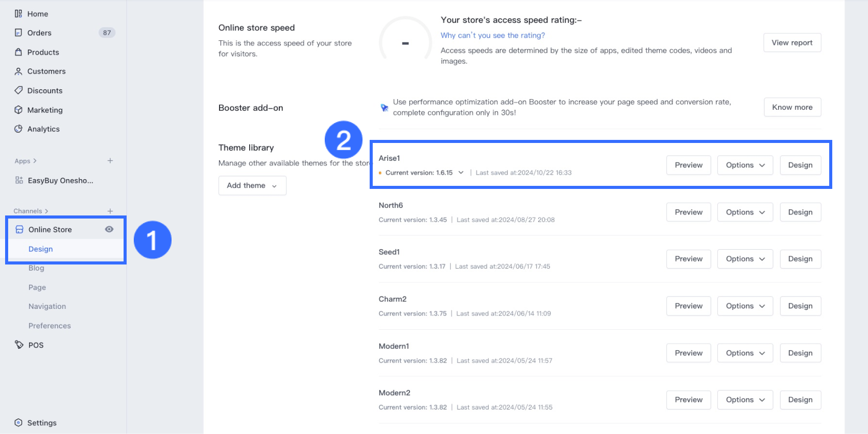Image resolution: width=868 pixels, height=434 pixels.
Task: Go to Home in sidebar
Action: pyautogui.click(x=38, y=14)
